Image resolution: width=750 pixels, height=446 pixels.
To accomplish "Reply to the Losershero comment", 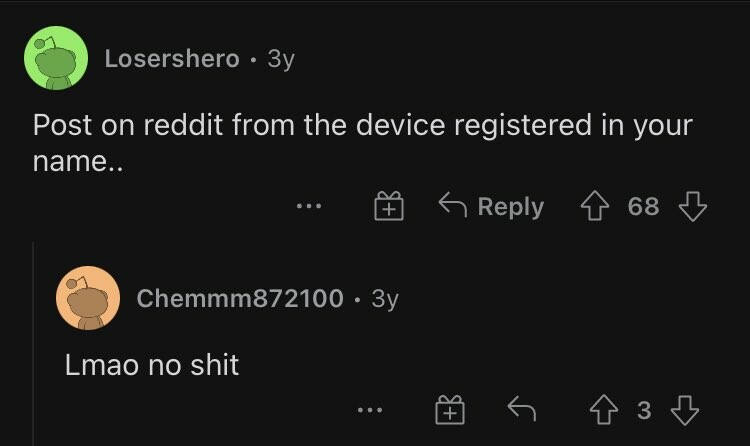I will point(491,206).
